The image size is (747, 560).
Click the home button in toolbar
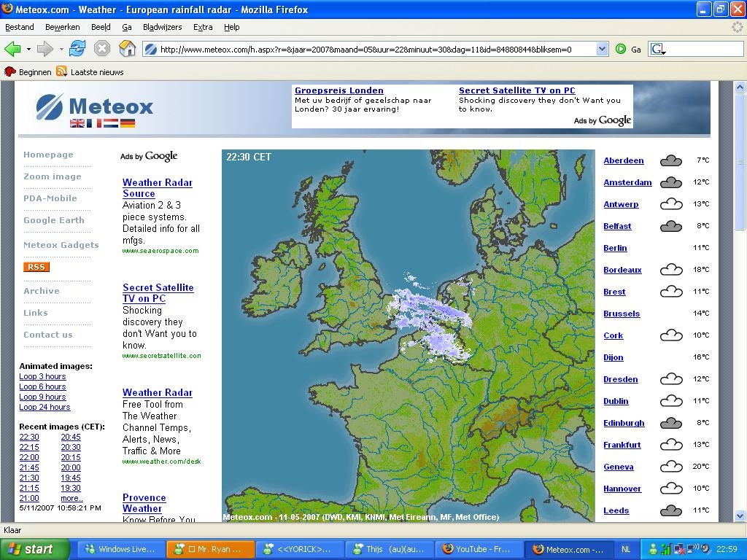[x=127, y=49]
